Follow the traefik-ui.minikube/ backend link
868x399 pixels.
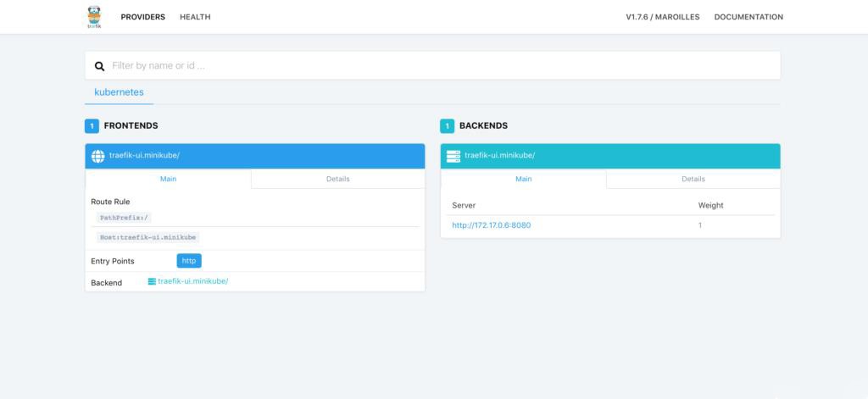point(193,281)
